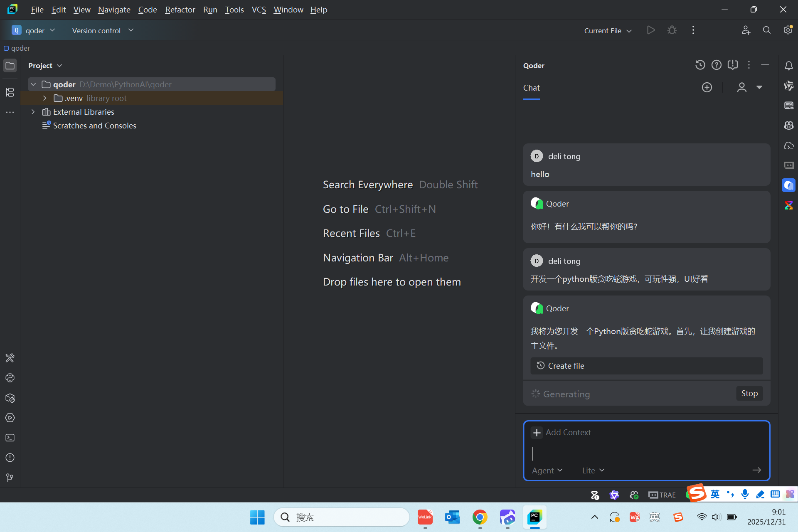Show the Notifications bell panel

[788, 66]
